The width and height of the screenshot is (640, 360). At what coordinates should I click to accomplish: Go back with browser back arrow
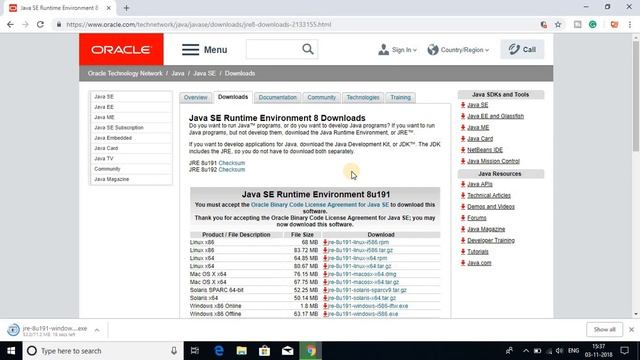[10, 24]
